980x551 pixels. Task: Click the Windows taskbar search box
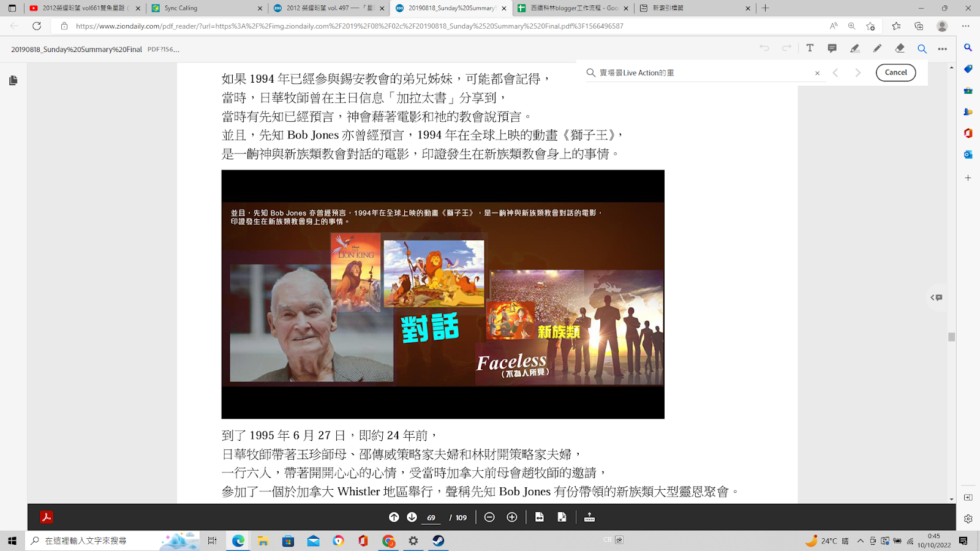(113, 541)
